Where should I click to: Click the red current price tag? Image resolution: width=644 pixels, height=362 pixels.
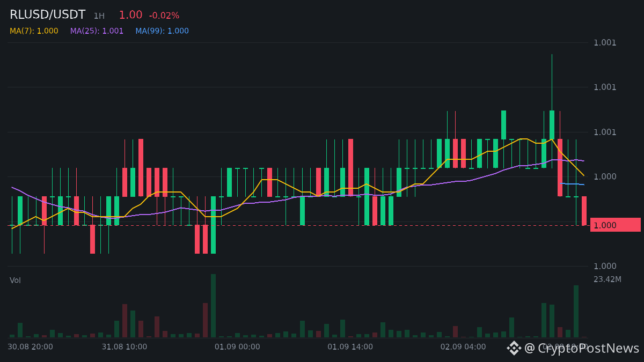(615, 225)
